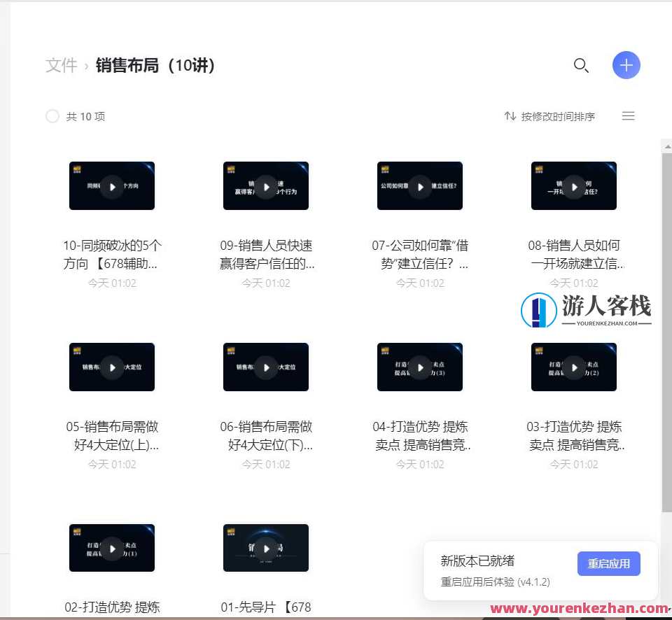Screen dimensions: 672x620
Task: Click the "06-销售布局需做好4大定位(下)" thumbnail
Action: coord(266,367)
